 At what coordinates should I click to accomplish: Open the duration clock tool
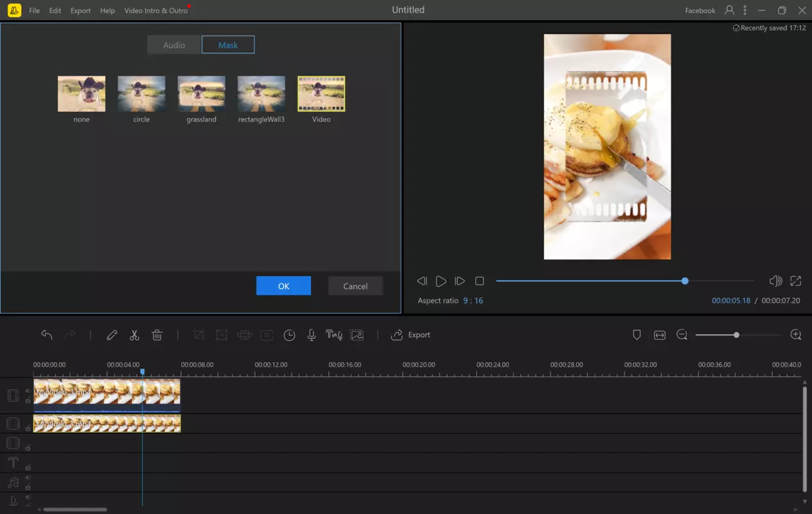tap(290, 335)
